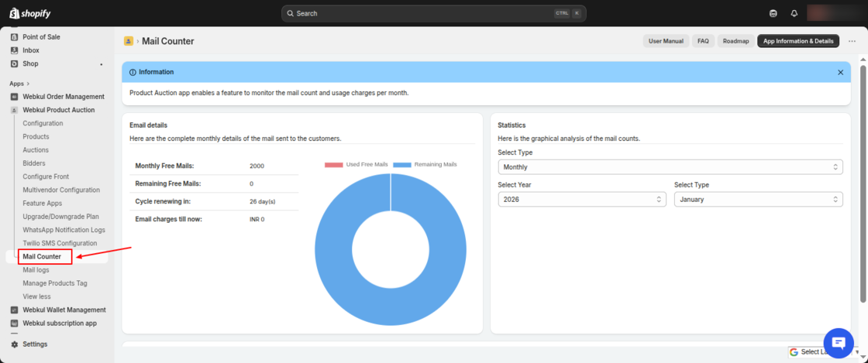Screen dimensions: 868x363
Task: Open the Auctions page
Action: pyautogui.click(x=36, y=149)
